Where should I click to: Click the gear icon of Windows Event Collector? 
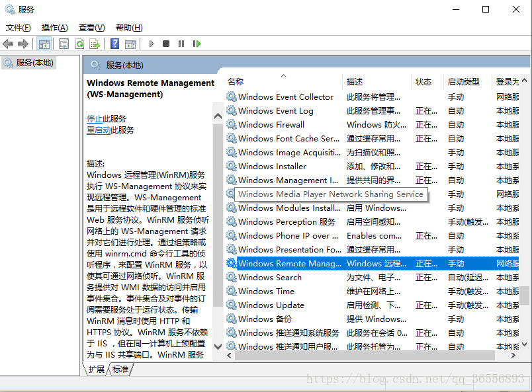click(232, 97)
